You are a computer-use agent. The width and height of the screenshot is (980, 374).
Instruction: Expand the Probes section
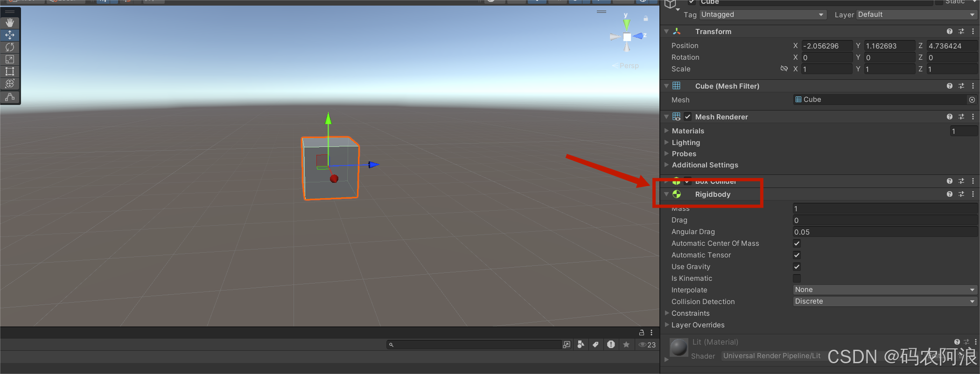[667, 153]
